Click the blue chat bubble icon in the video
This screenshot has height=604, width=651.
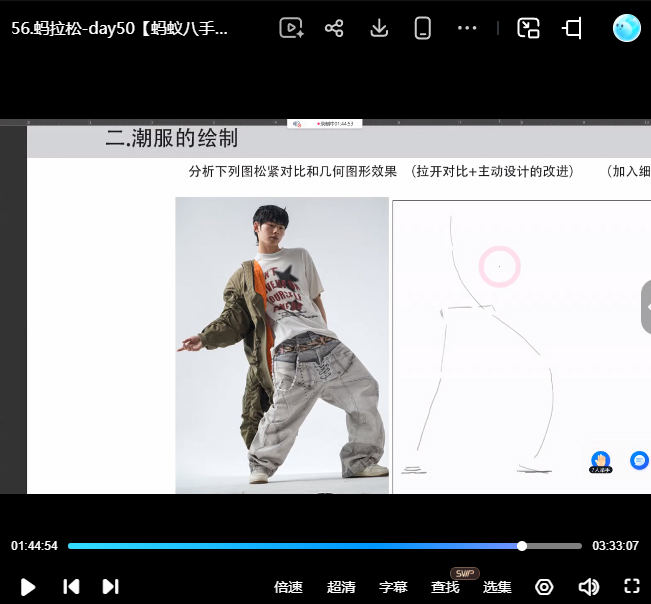[x=639, y=461]
